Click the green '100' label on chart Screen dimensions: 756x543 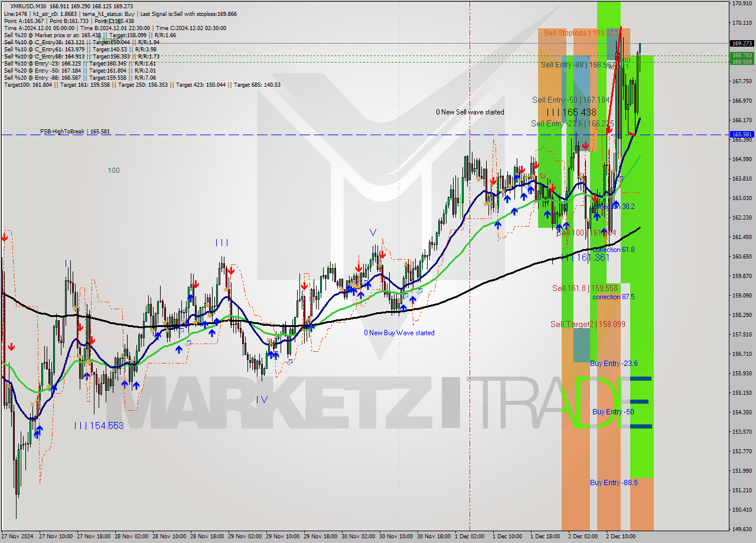113,171
